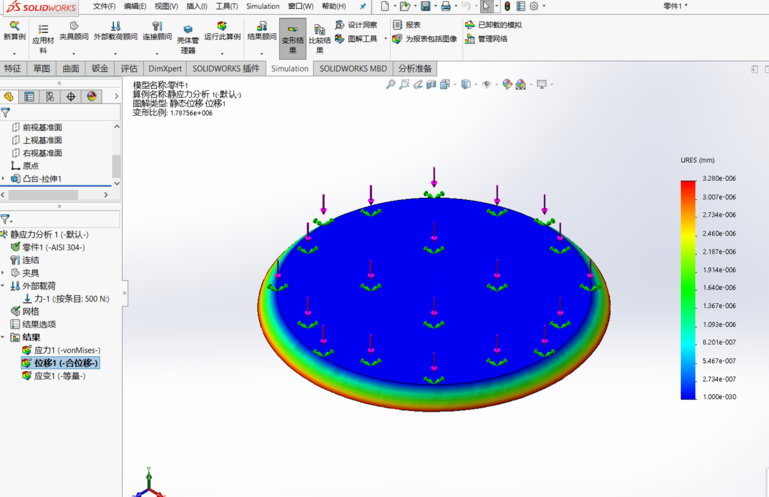Collapse the 结果 results folder

(3, 337)
